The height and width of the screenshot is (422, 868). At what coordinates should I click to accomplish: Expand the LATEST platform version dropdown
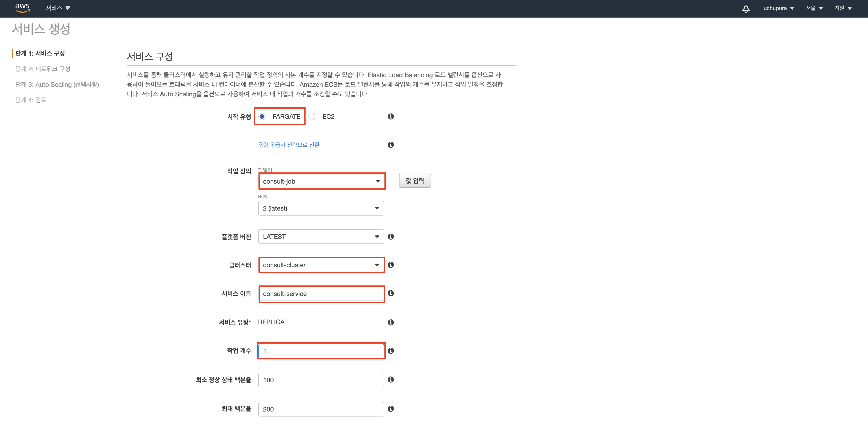[321, 237]
